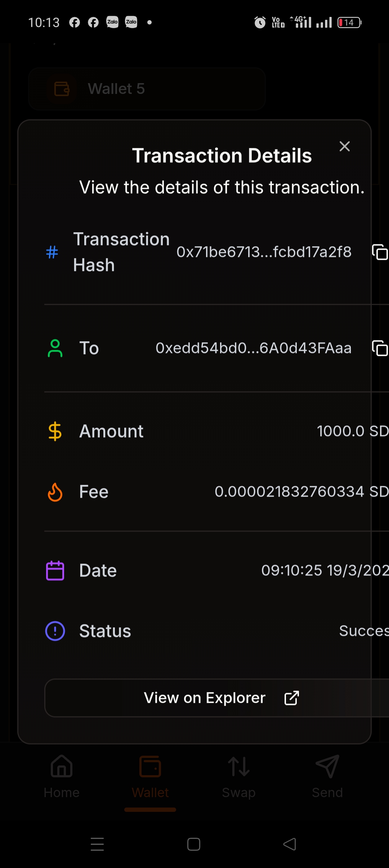The image size is (389, 868).
Task: Tap the truncated transaction hash value
Action: pyautogui.click(x=264, y=252)
